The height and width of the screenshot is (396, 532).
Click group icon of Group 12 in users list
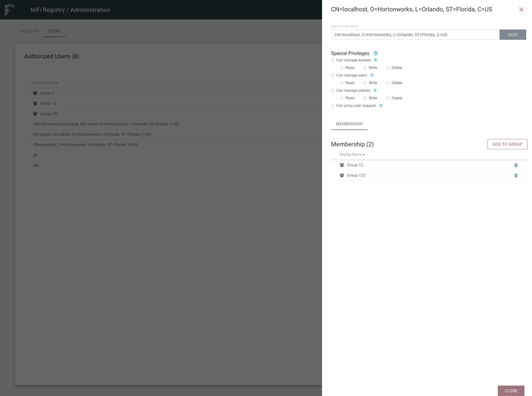click(x=35, y=103)
